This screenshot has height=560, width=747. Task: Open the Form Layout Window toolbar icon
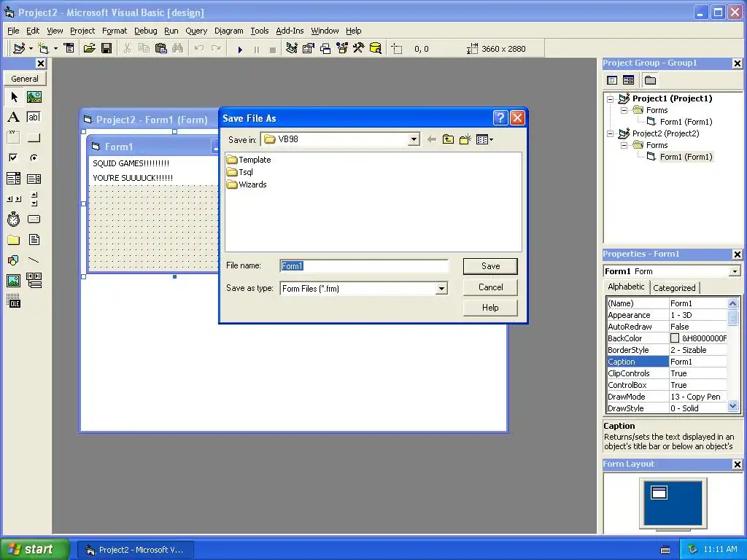pyautogui.click(x=325, y=48)
